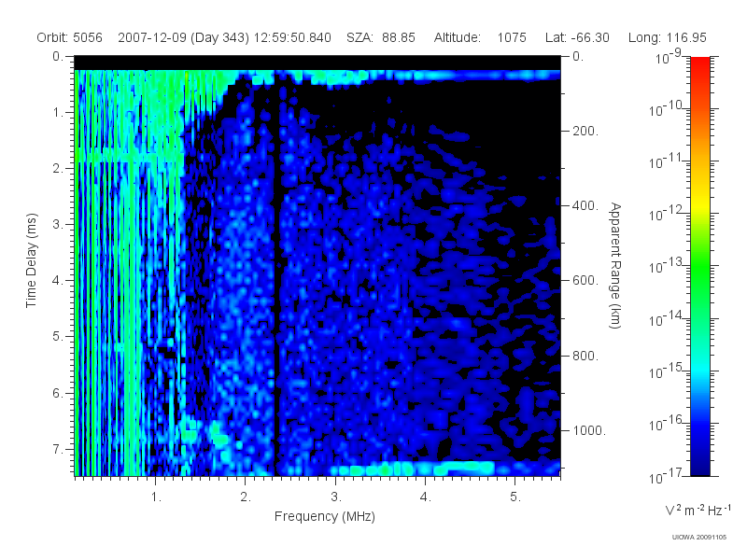Click the '5.' tick label on the frequency axis
747x560 pixels.
pyautogui.click(x=515, y=497)
